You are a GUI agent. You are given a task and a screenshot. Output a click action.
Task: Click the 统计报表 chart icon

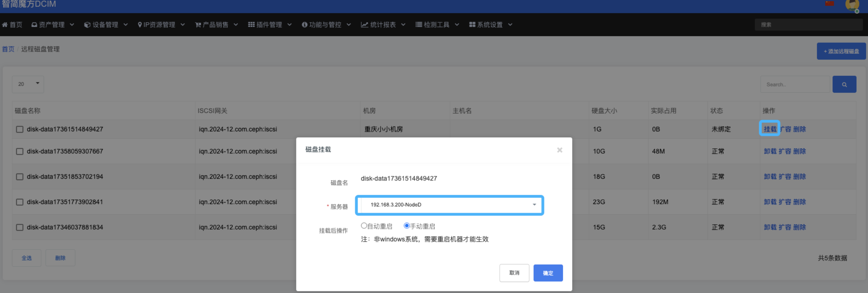point(365,25)
